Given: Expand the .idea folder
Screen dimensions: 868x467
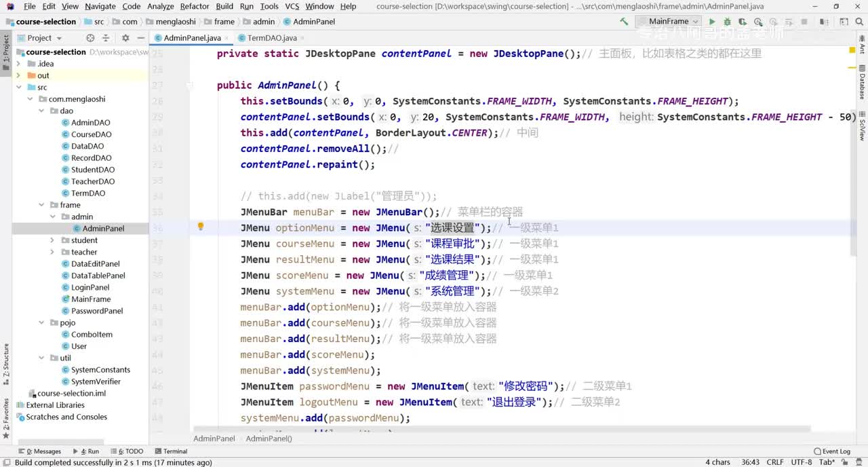Looking at the screenshot, I should 19,64.
